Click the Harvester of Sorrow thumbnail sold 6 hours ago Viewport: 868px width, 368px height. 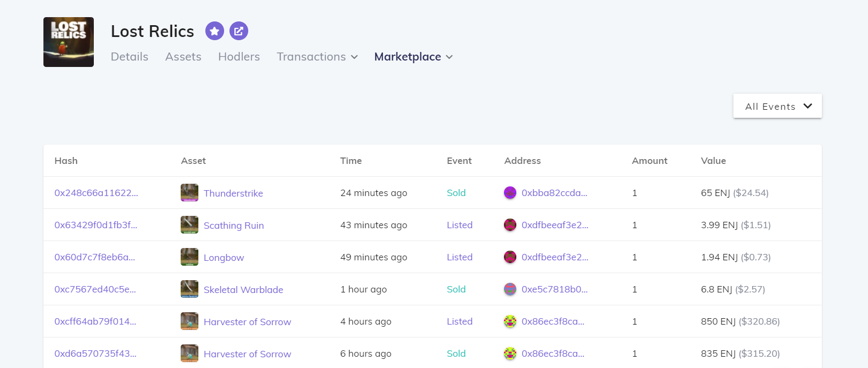point(189,354)
